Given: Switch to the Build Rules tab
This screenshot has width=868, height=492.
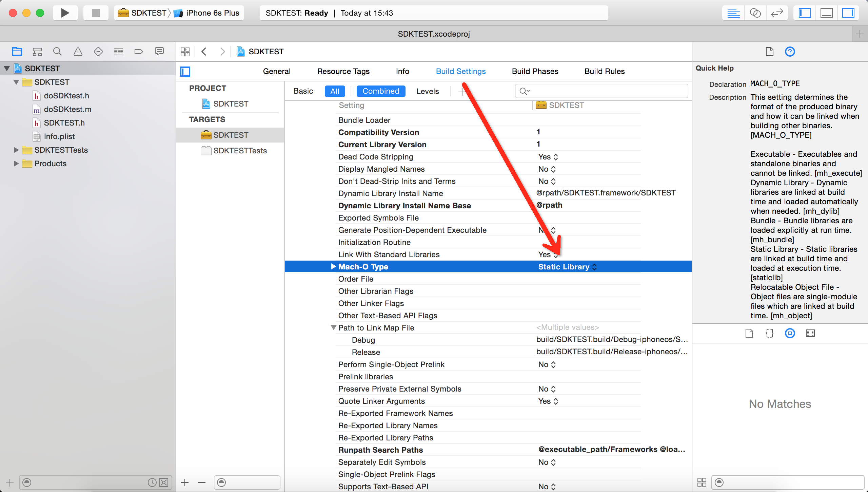Looking at the screenshot, I should pyautogui.click(x=605, y=71).
